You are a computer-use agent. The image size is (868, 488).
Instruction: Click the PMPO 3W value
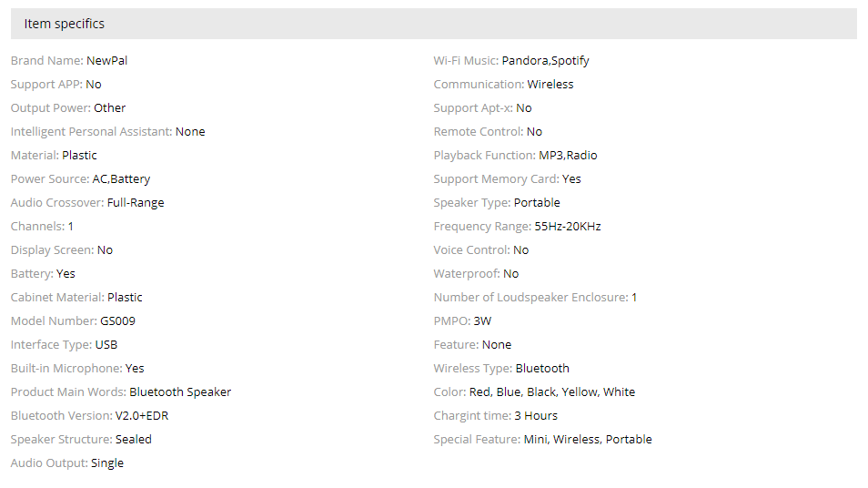point(482,320)
